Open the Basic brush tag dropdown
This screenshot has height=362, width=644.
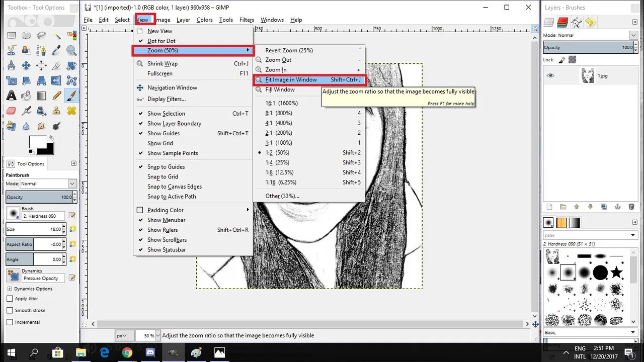coord(591,332)
